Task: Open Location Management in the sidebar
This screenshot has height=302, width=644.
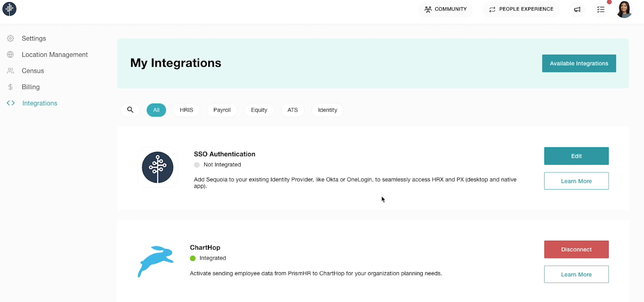Action: tap(55, 55)
